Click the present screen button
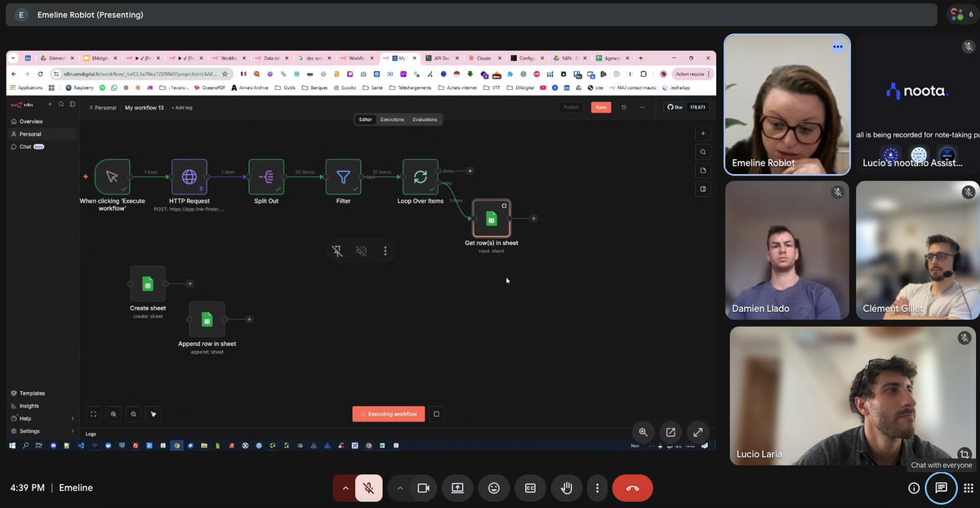 point(457,488)
